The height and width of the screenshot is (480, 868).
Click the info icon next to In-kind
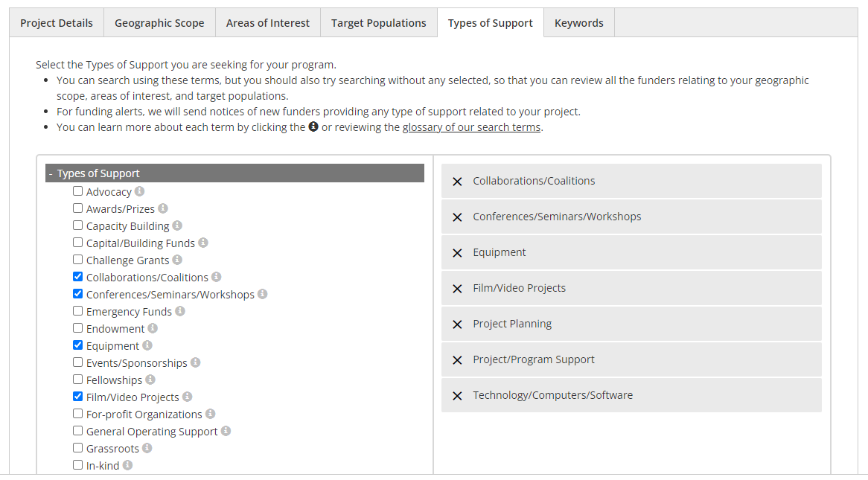[x=128, y=465]
